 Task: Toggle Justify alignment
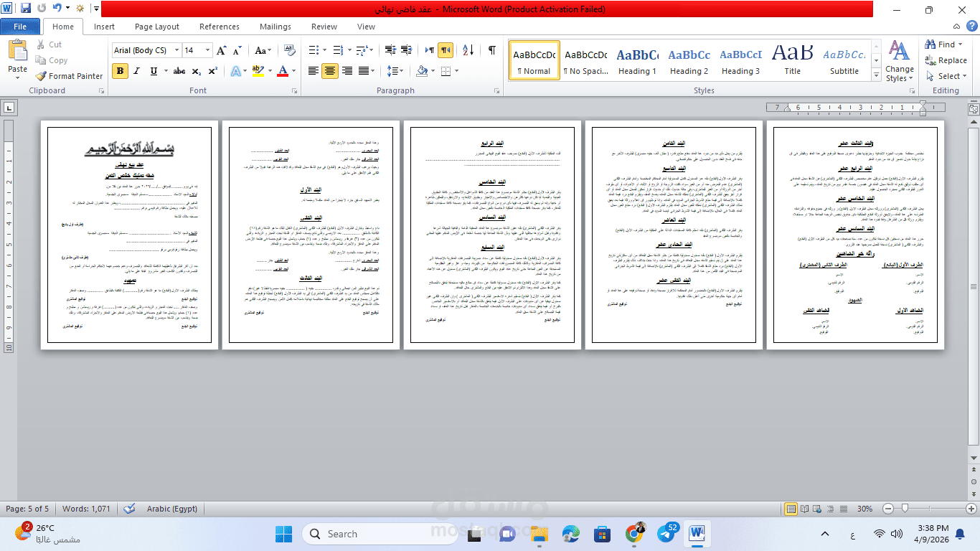tap(364, 71)
